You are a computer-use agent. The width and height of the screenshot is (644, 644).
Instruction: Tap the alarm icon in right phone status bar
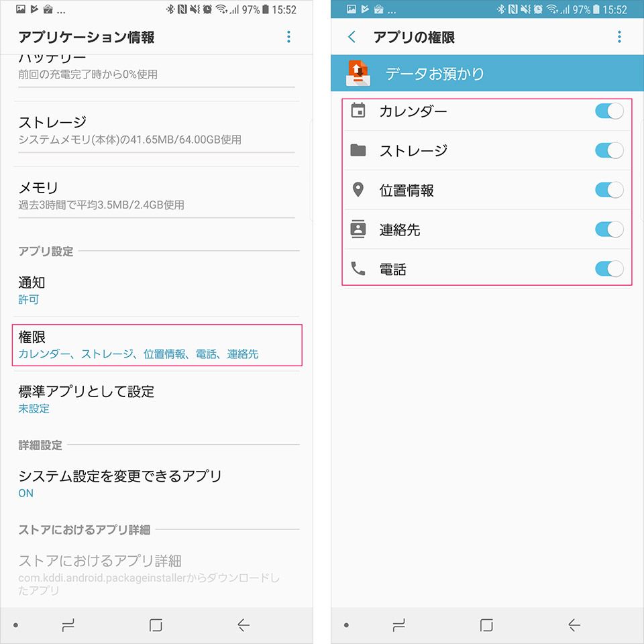538,9
